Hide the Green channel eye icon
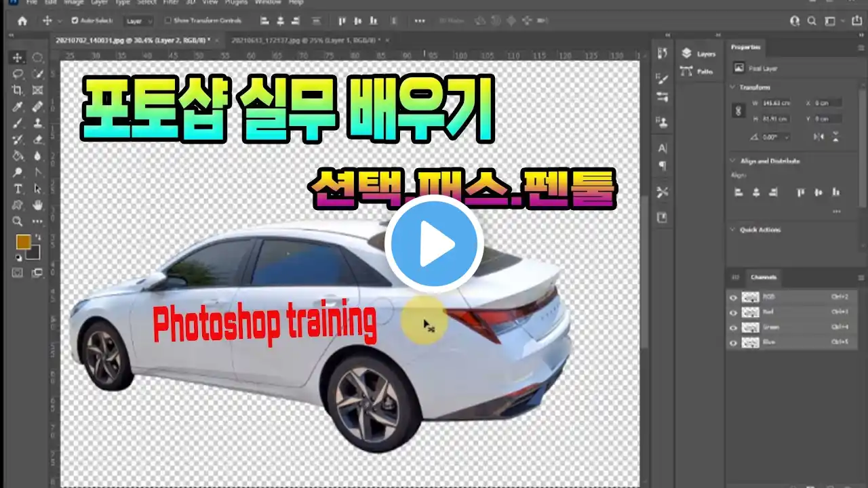This screenshot has height=488, width=868. [733, 327]
